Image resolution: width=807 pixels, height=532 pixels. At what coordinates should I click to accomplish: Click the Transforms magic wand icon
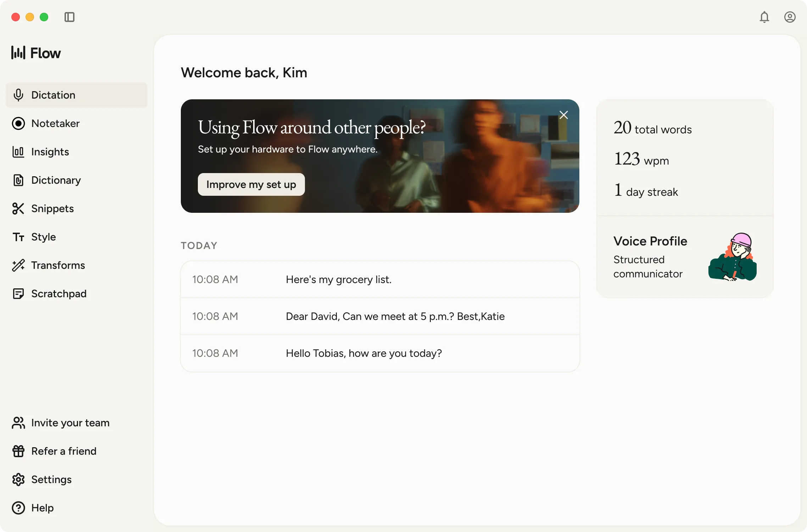coord(18,265)
